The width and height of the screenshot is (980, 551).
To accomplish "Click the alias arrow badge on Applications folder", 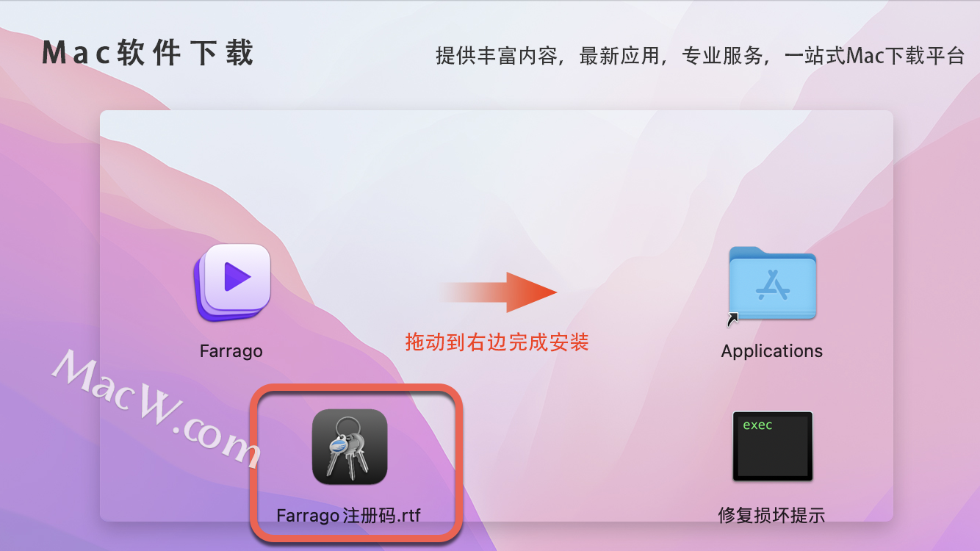I will (x=733, y=319).
